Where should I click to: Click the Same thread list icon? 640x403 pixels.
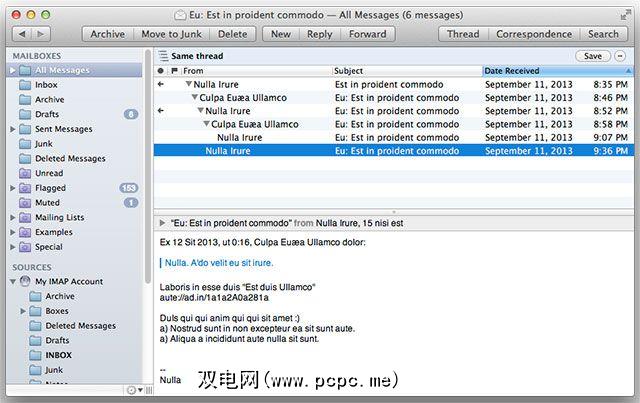[163, 56]
